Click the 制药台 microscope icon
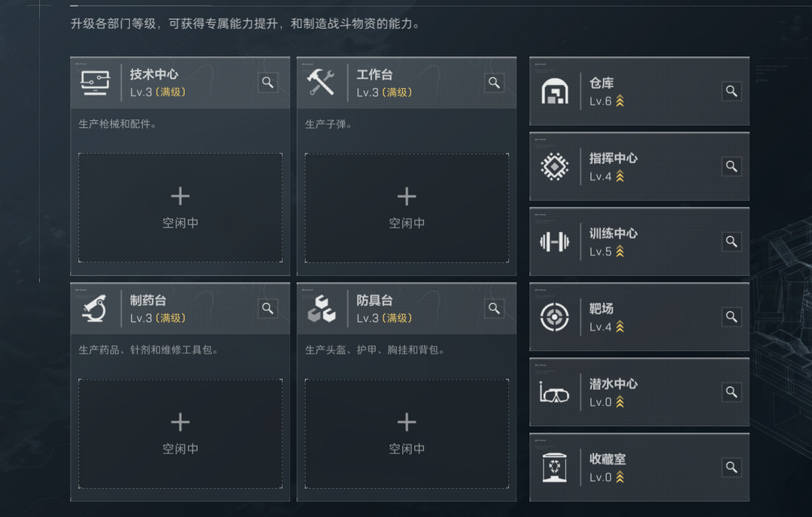The height and width of the screenshot is (517, 812). pyautogui.click(x=95, y=308)
